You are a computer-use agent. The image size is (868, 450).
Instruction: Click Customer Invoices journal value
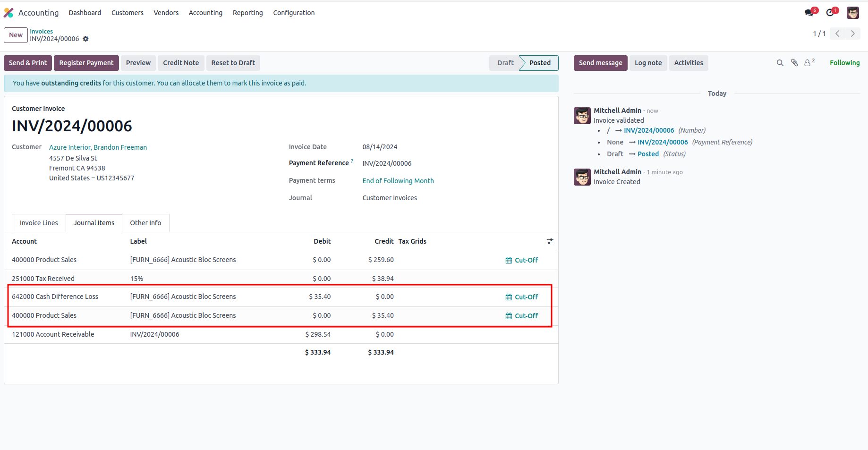point(390,198)
